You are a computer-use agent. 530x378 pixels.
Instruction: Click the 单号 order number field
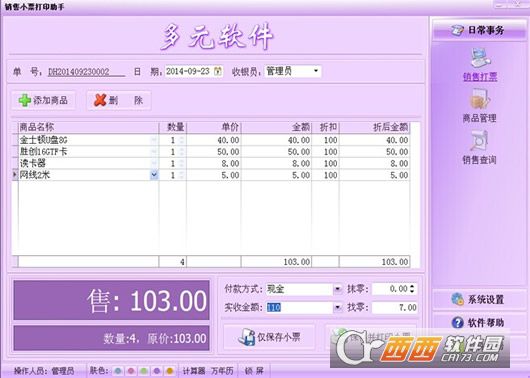[87, 72]
